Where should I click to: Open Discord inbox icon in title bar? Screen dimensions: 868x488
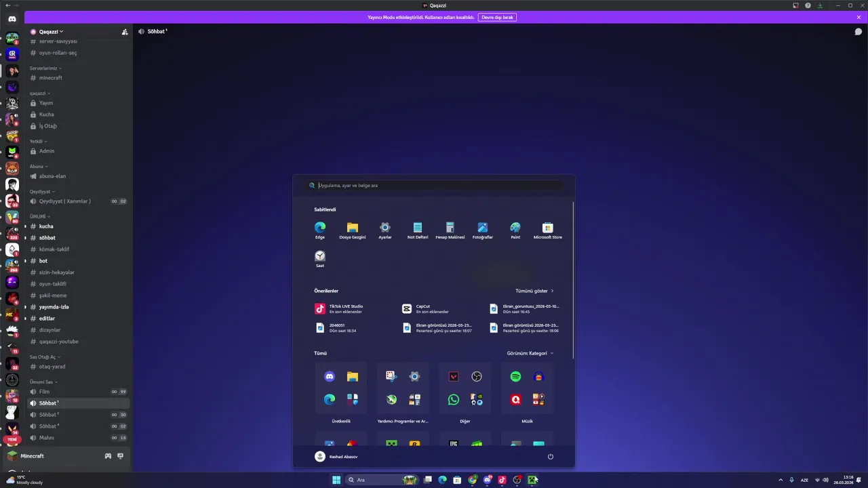coord(796,5)
